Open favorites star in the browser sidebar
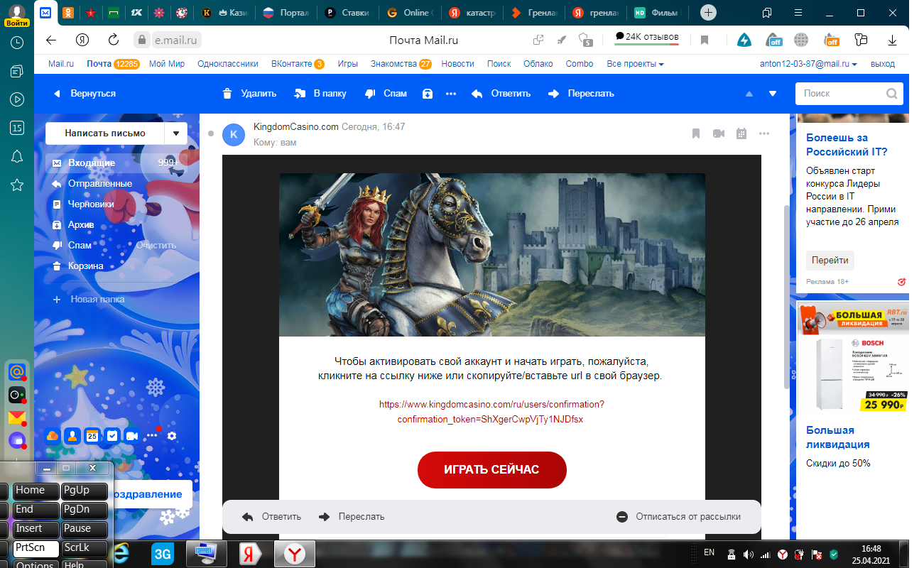Screen dimensions: 924x568 [17, 185]
